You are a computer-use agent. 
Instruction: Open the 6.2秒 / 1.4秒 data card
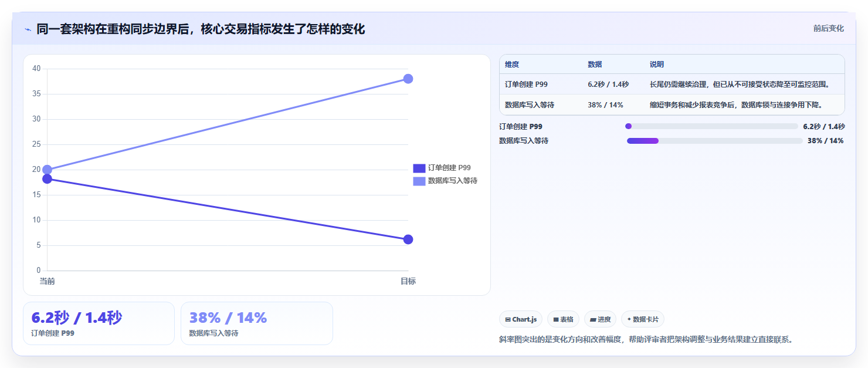point(99,323)
